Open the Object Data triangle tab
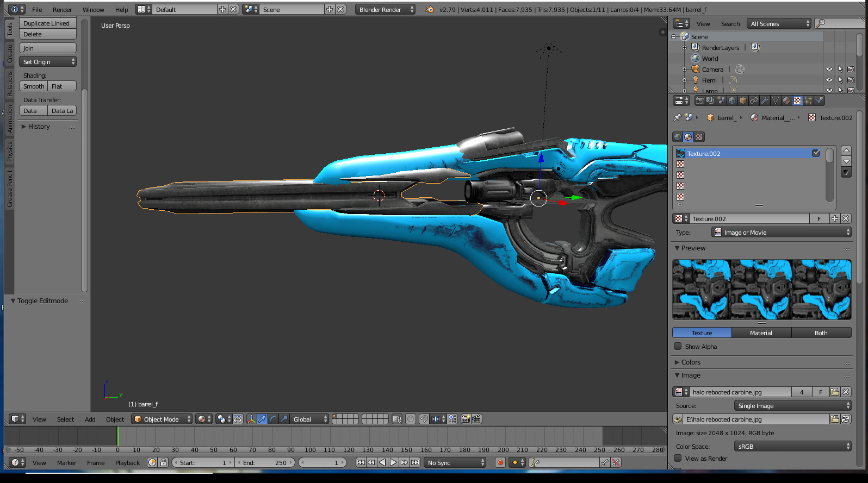Image resolution: width=868 pixels, height=483 pixels. click(x=776, y=101)
